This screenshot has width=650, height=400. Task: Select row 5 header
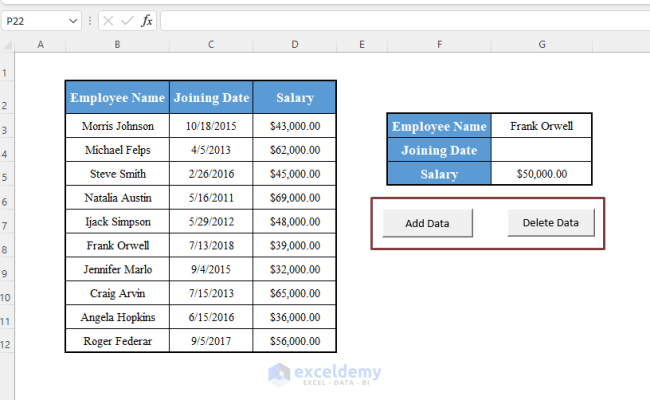pos(7,174)
